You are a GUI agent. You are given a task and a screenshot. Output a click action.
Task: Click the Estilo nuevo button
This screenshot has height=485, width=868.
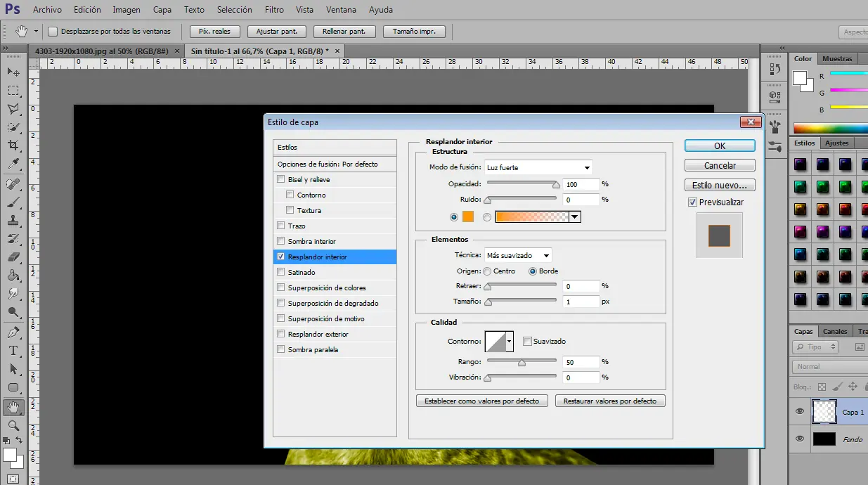pos(720,186)
